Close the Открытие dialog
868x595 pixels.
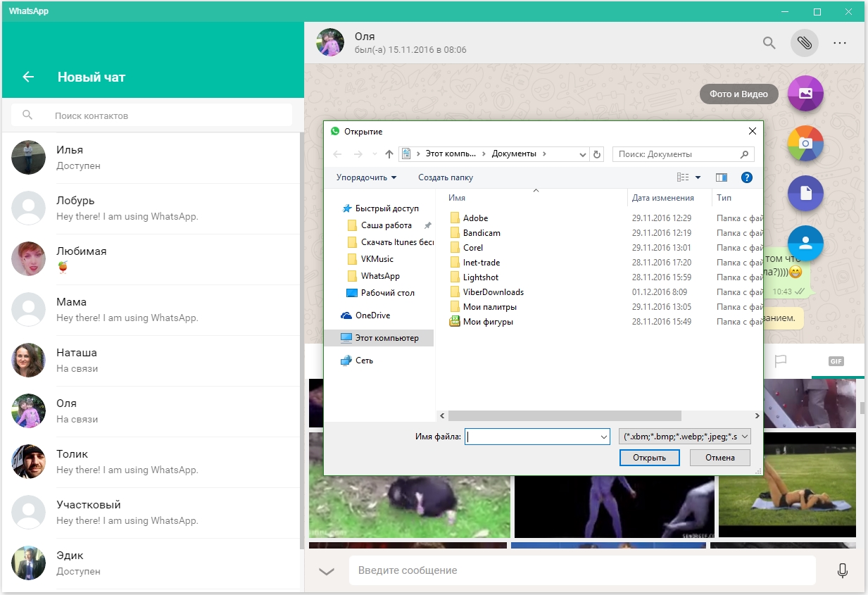click(752, 131)
